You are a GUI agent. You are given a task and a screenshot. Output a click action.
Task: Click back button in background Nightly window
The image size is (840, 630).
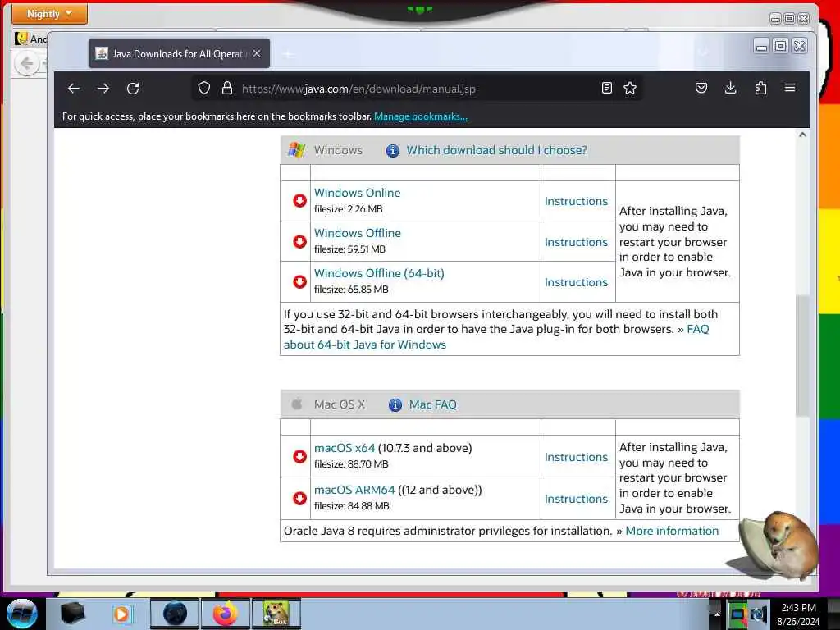pos(26,64)
